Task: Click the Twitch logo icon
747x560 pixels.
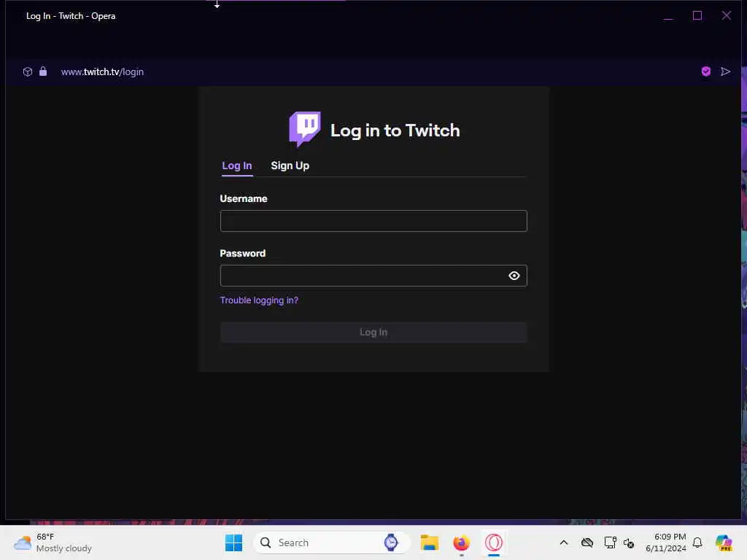Action: click(305, 129)
